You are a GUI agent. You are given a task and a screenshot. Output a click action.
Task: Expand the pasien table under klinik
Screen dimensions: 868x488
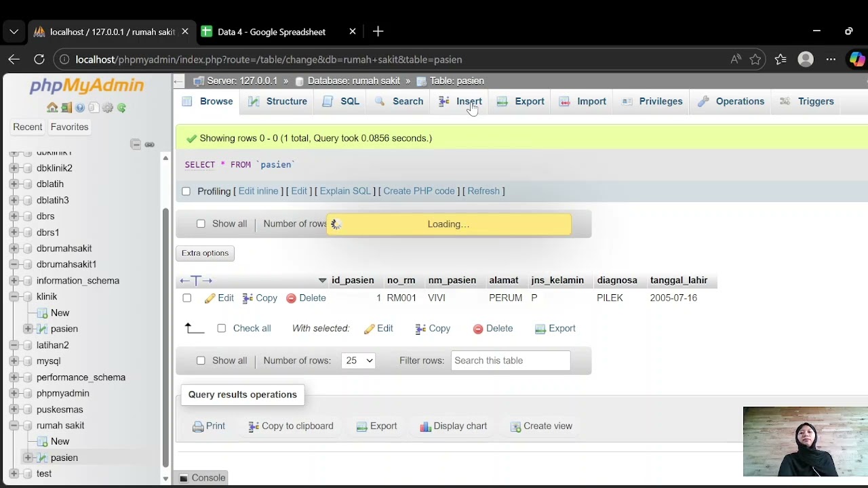[x=28, y=329]
